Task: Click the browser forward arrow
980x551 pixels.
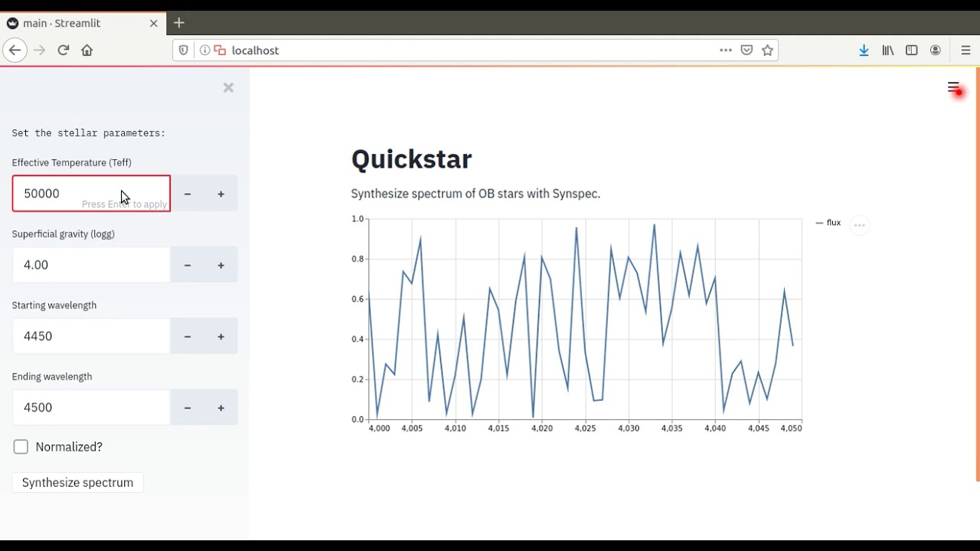Action: [40, 51]
